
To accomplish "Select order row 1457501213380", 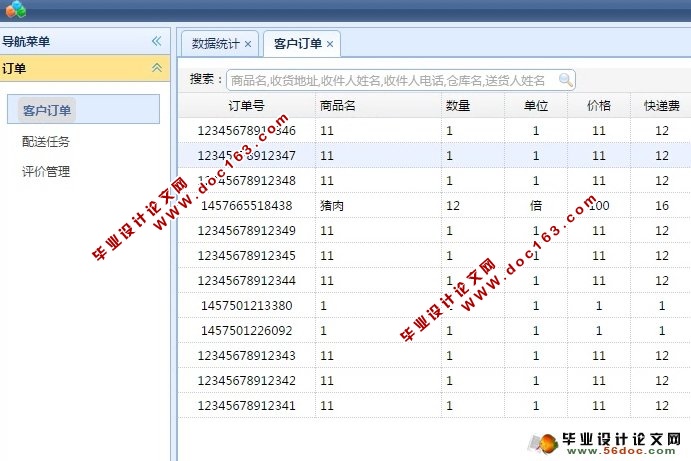I will pos(435,305).
